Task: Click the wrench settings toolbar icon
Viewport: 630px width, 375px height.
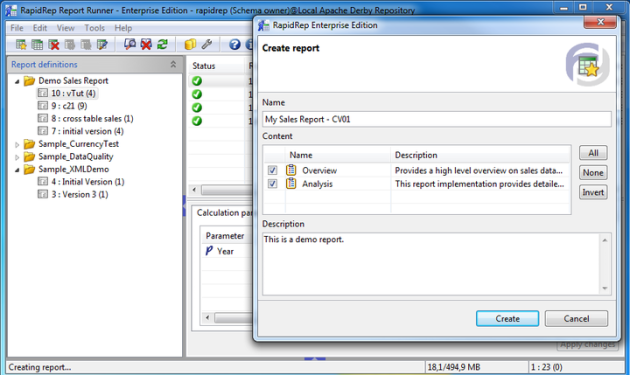Action: click(207, 44)
